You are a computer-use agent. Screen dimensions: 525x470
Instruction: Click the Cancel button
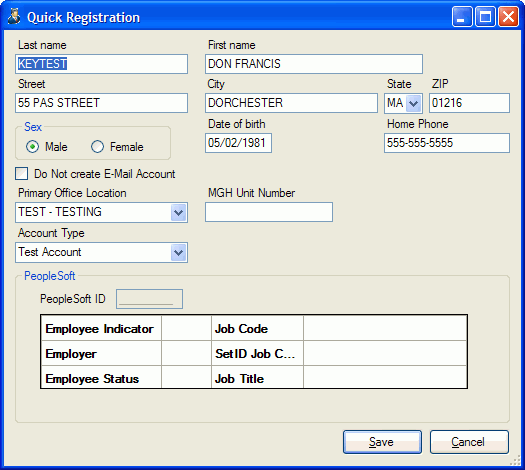(x=469, y=442)
